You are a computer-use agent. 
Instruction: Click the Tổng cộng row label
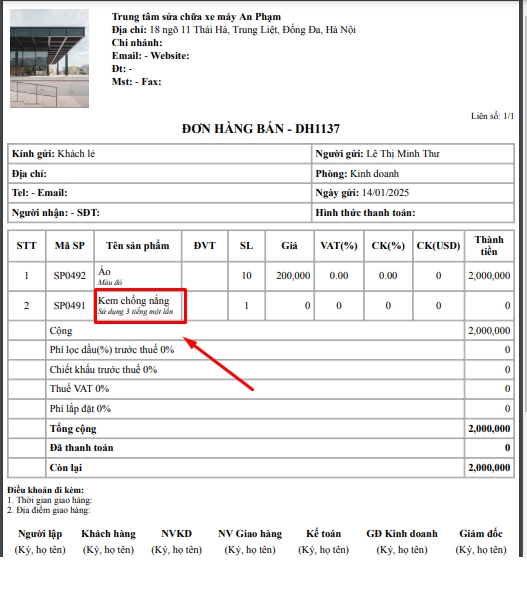pos(73,429)
